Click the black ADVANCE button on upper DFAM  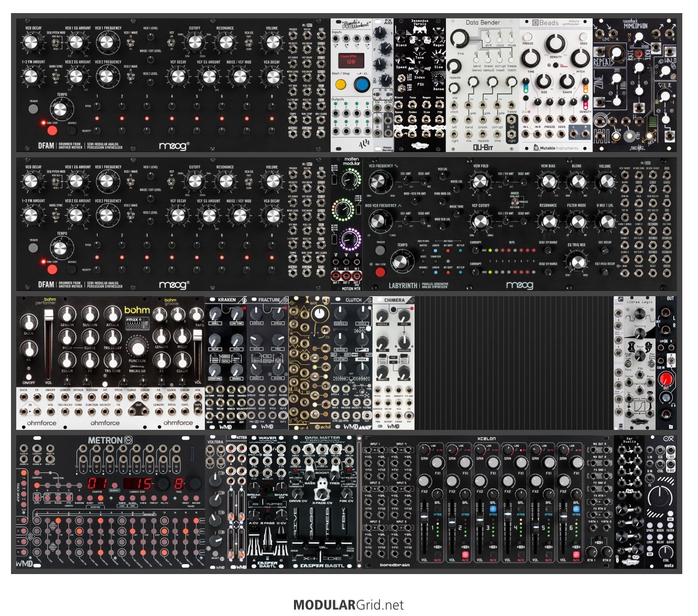click(x=72, y=130)
